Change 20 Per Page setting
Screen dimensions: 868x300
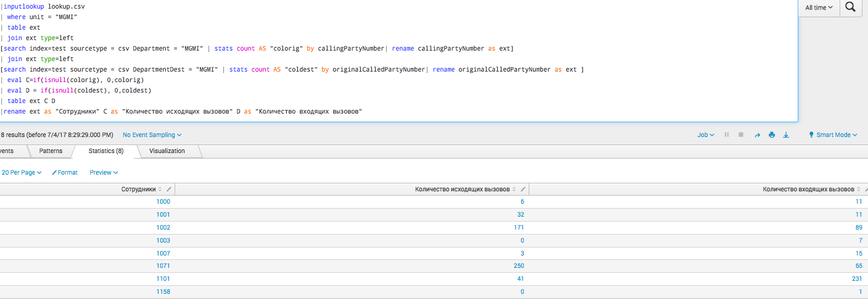22,173
